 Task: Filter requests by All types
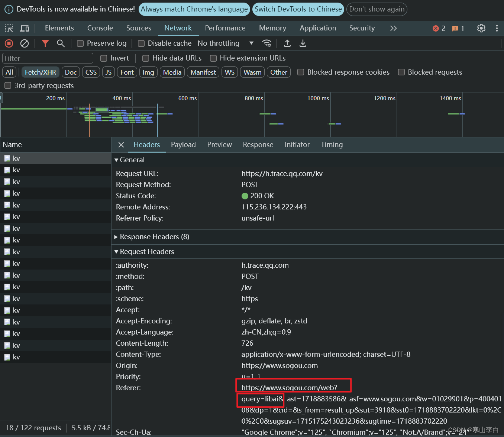pos(9,72)
